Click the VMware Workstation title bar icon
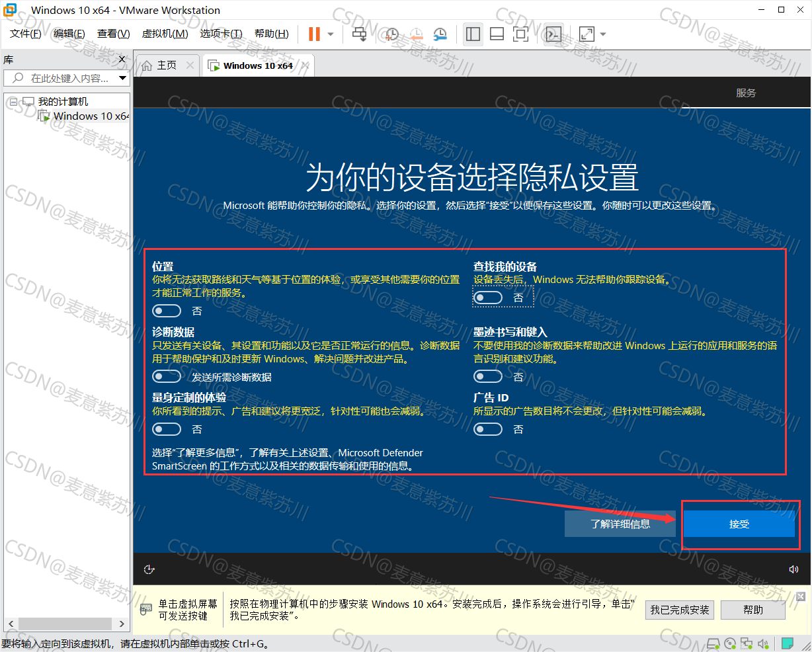 click(x=11, y=10)
